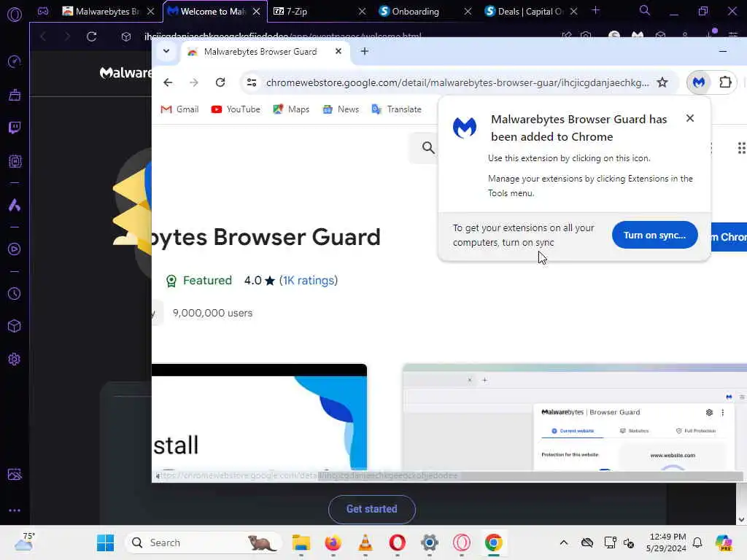Click Malwarebytes extension icon in Chrome toolbar
747x560 pixels.
tap(699, 82)
